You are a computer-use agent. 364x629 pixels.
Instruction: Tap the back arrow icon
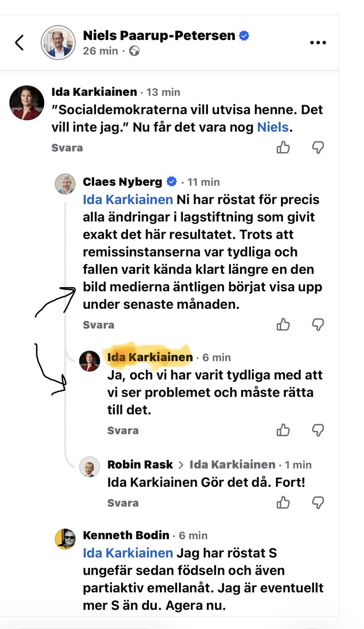coord(20,43)
